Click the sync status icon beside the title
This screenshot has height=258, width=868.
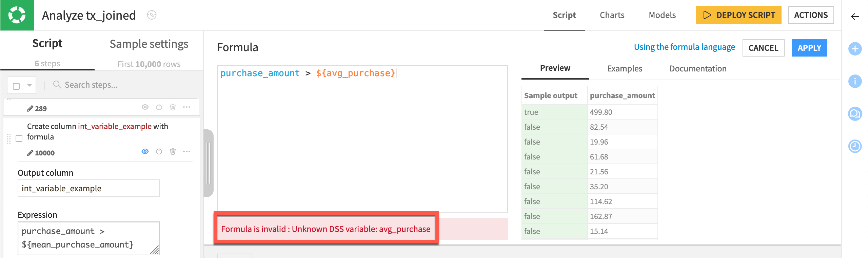tap(152, 15)
